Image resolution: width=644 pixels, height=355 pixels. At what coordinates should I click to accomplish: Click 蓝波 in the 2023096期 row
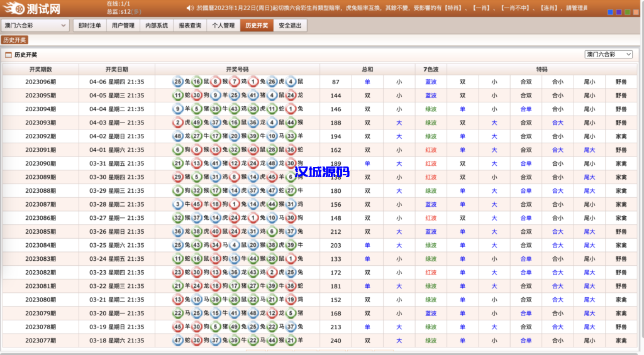(x=431, y=82)
